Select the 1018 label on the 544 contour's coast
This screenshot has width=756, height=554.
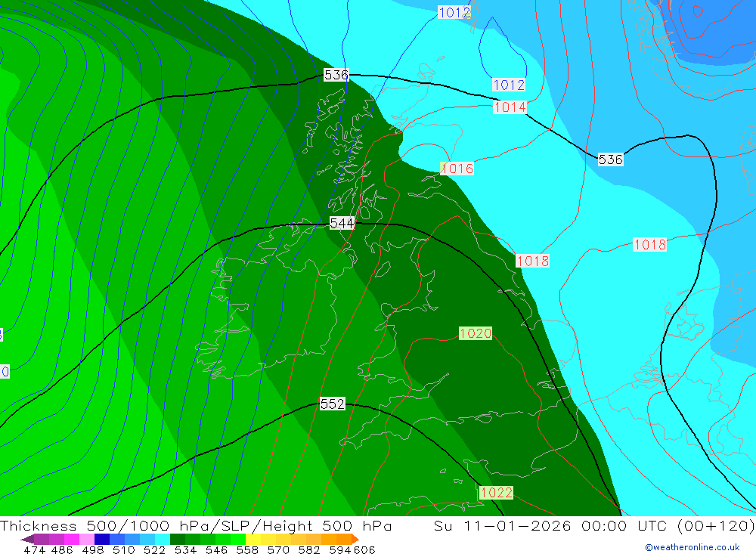point(533,261)
